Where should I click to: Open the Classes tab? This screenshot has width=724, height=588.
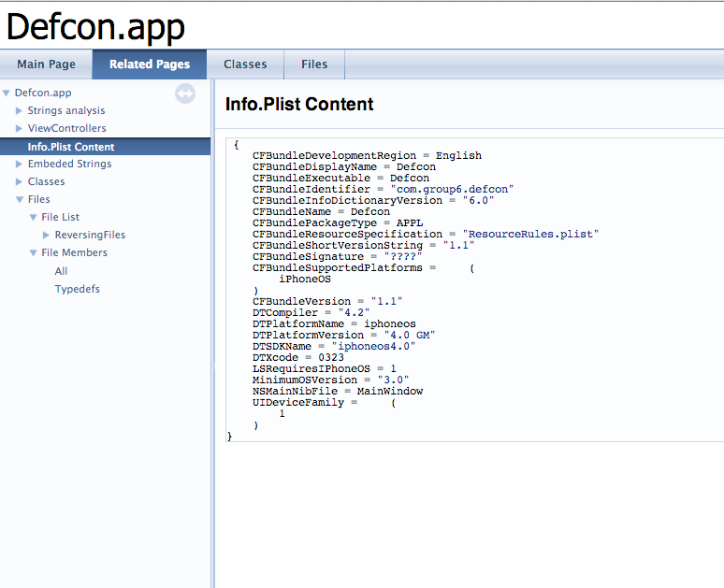pyautogui.click(x=245, y=65)
